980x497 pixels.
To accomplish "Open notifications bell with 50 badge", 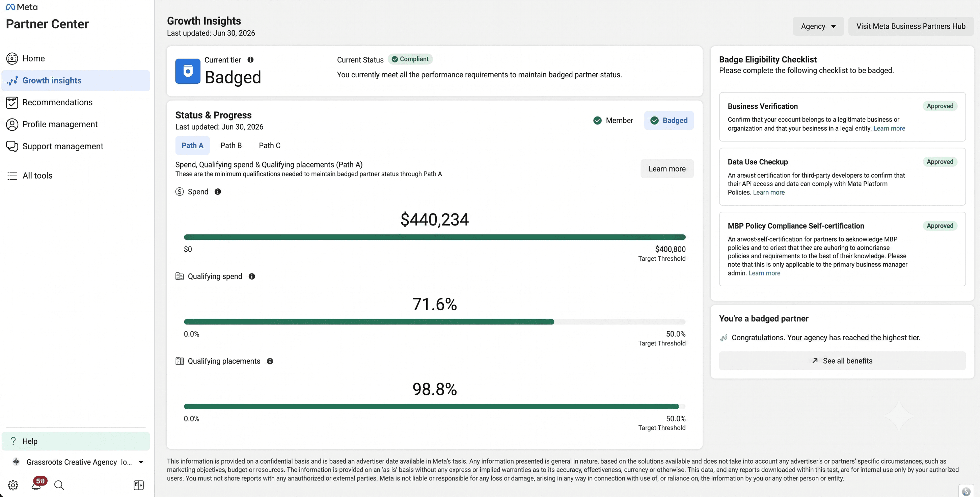I will tap(37, 484).
